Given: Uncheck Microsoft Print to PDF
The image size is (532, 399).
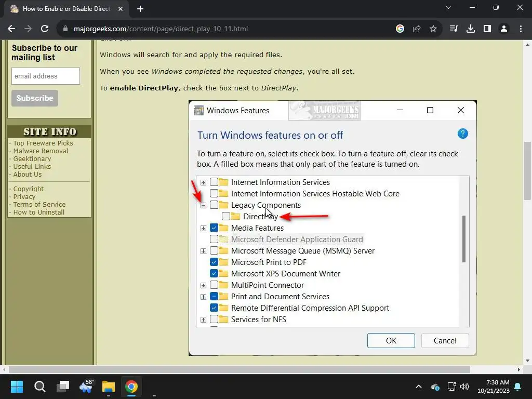Looking at the screenshot, I should pos(214,262).
